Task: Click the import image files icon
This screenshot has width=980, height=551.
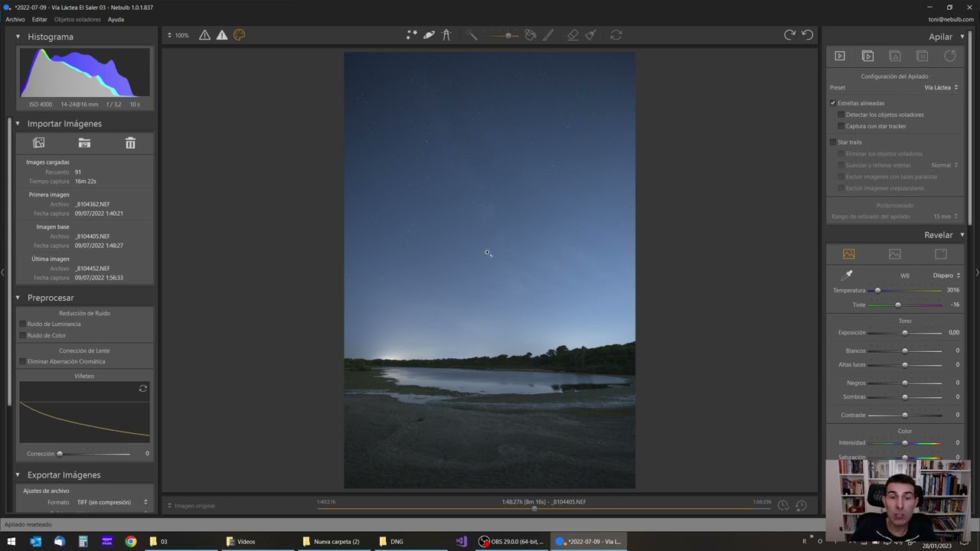Action: (x=39, y=143)
